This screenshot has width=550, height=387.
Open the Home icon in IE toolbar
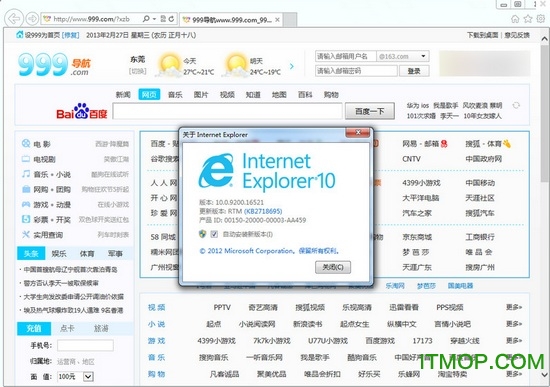[x=515, y=19]
